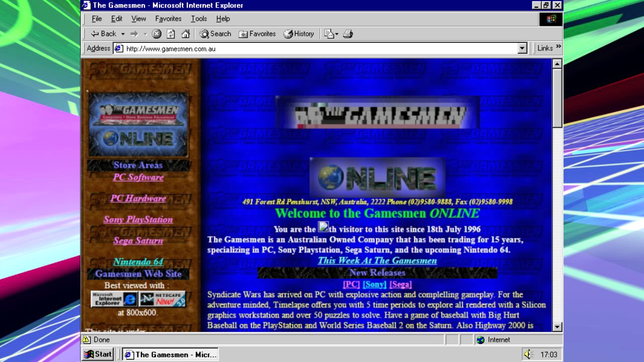Go to next page with Forward arrow

click(134, 34)
